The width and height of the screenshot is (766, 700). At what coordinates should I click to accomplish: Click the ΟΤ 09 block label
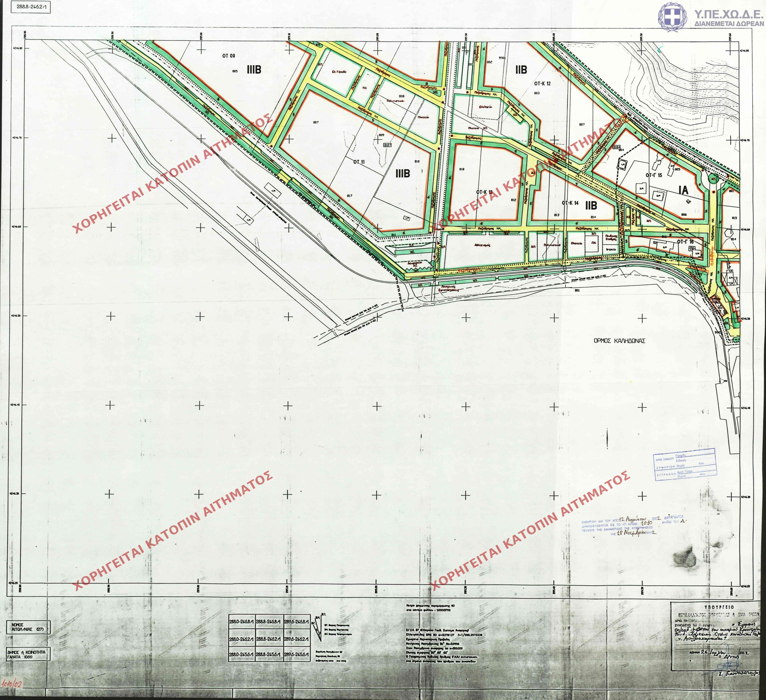[229, 56]
